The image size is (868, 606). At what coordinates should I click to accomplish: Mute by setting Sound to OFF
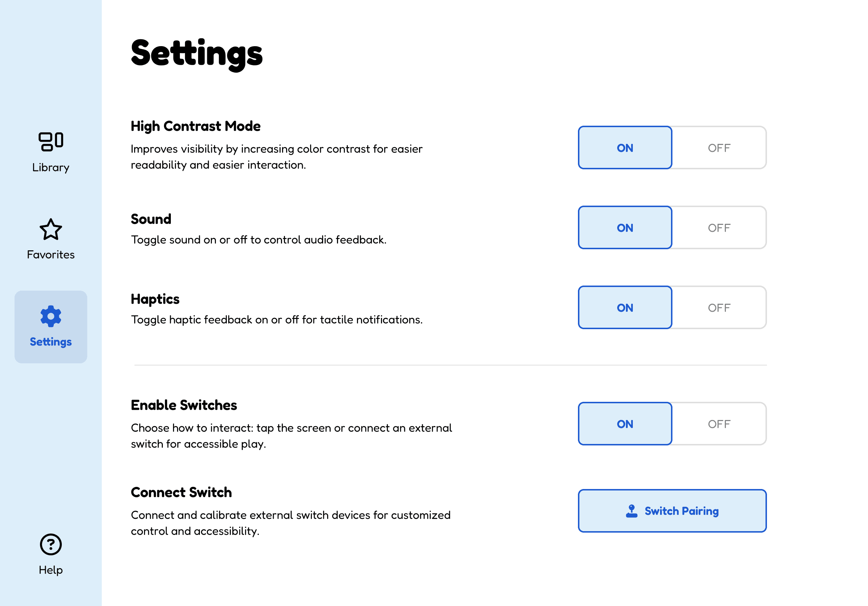[x=719, y=228]
